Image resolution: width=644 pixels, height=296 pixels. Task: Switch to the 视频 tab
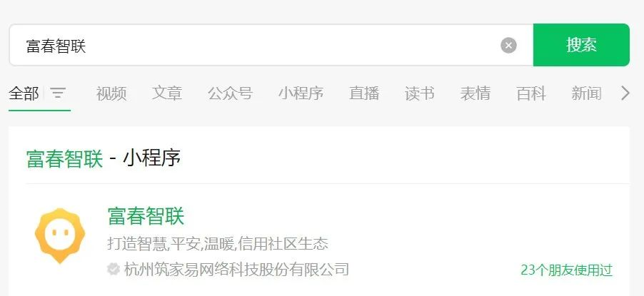click(111, 93)
